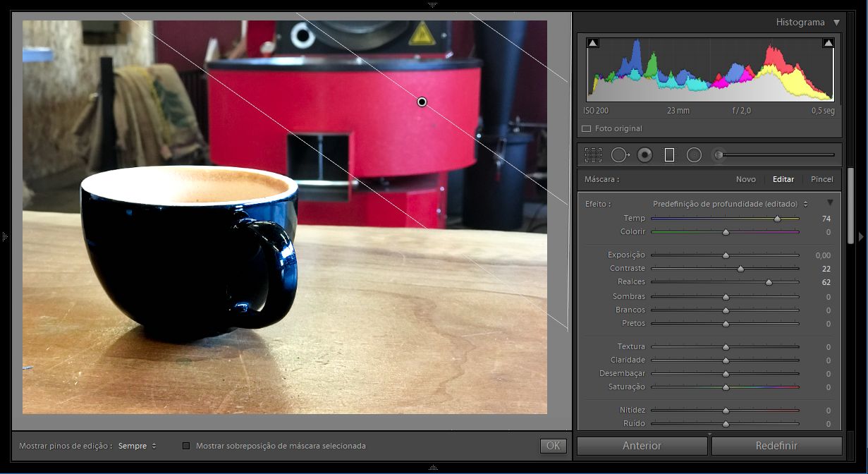Select the Radial Filter tool

(x=694, y=154)
